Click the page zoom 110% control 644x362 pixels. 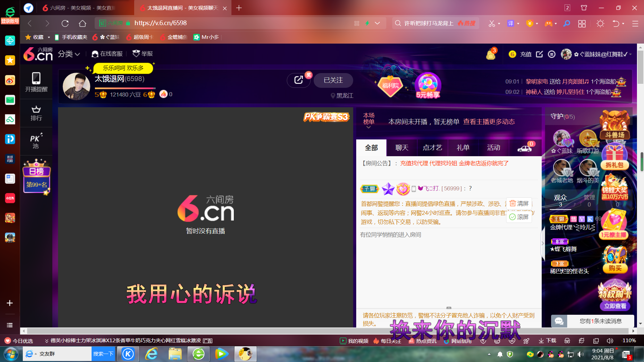[x=629, y=341]
